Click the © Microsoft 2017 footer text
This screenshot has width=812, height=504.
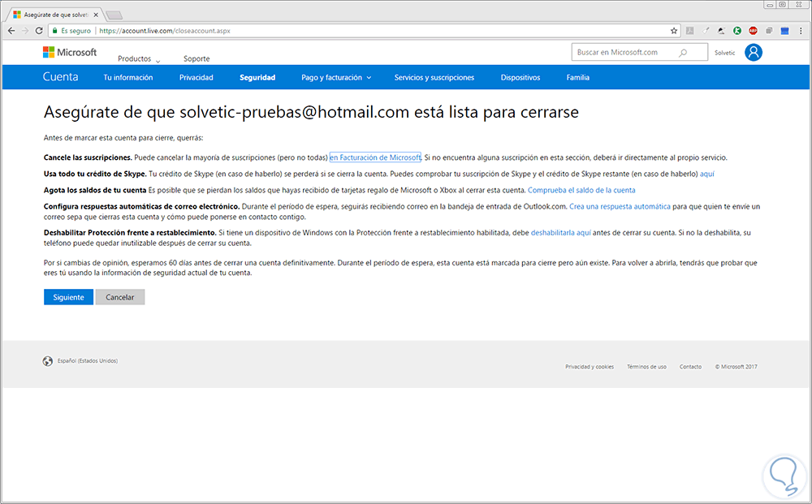point(736,367)
